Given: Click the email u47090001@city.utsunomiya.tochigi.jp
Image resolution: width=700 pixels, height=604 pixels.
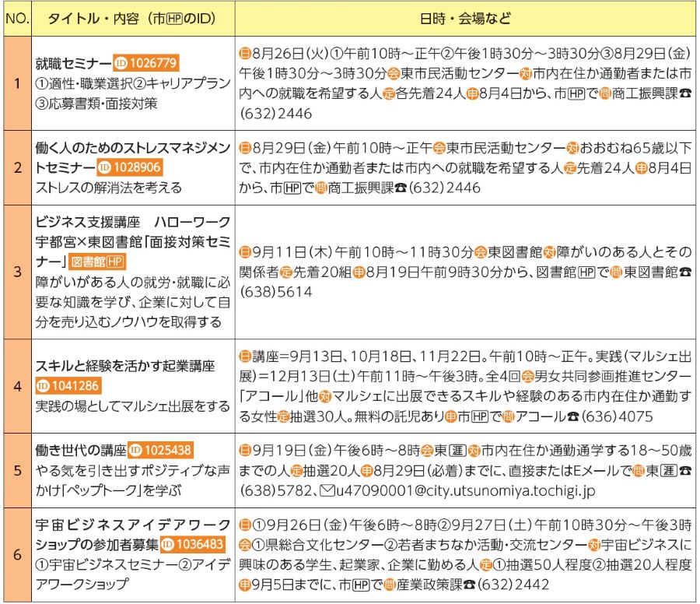Looking at the screenshot, I should point(466,490).
